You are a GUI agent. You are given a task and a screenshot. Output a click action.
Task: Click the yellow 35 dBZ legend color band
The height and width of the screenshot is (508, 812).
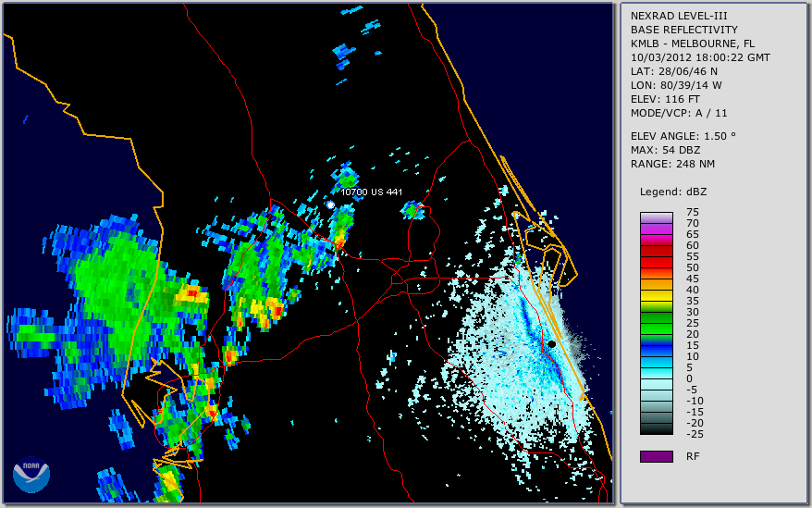pos(656,295)
